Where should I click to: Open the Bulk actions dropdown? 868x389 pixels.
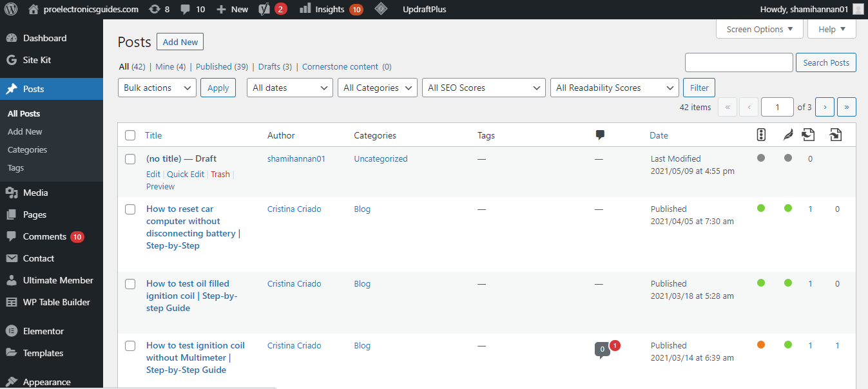pyautogui.click(x=157, y=88)
